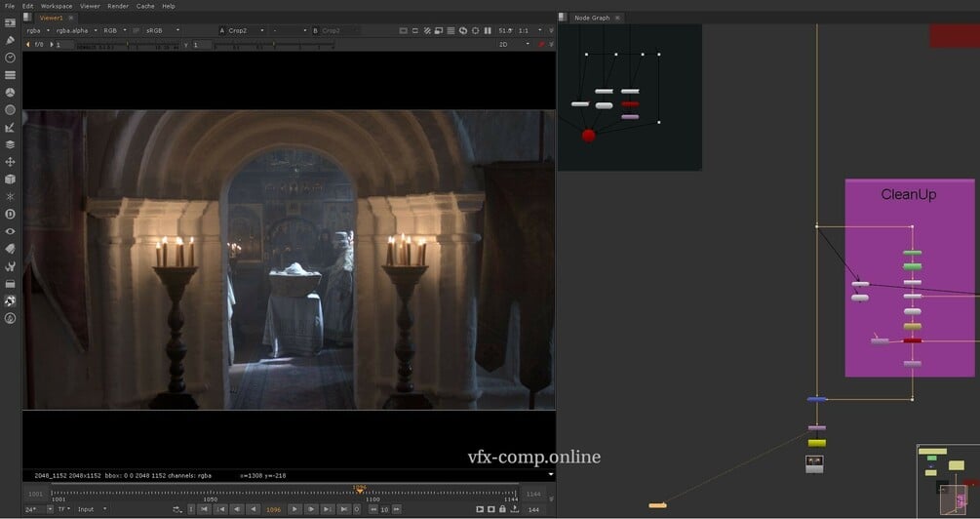980x519 pixels.
Task: Click the timeline playhead at frame 1096
Action: coord(360,490)
